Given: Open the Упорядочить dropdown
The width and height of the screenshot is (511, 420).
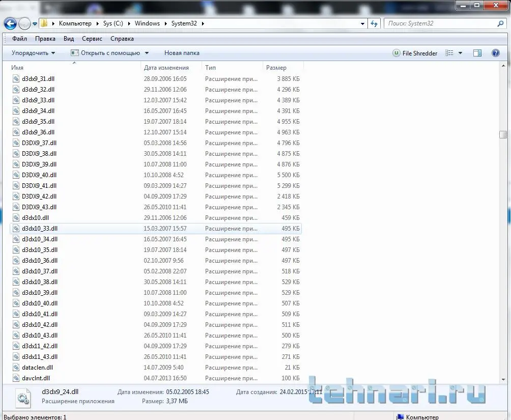Looking at the screenshot, I should click(33, 53).
